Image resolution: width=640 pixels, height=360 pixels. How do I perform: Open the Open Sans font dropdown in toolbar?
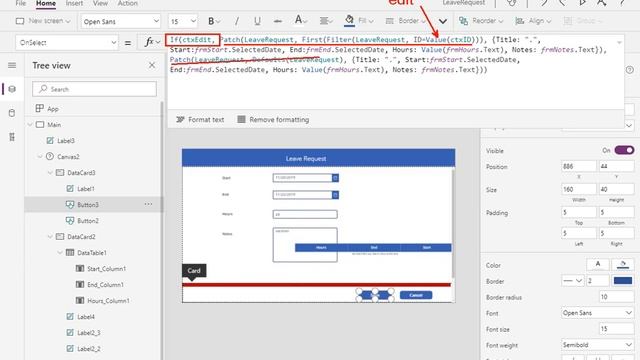(x=121, y=21)
